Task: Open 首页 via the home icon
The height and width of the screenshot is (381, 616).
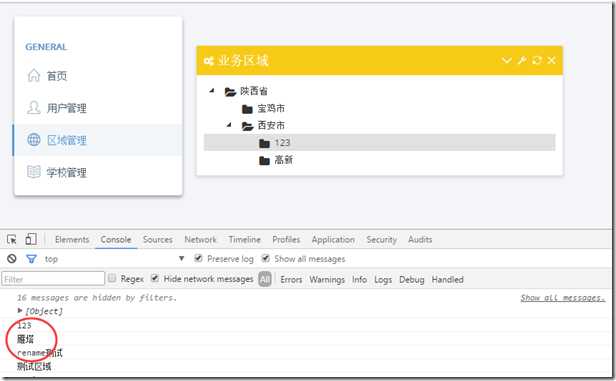Action: [x=34, y=75]
